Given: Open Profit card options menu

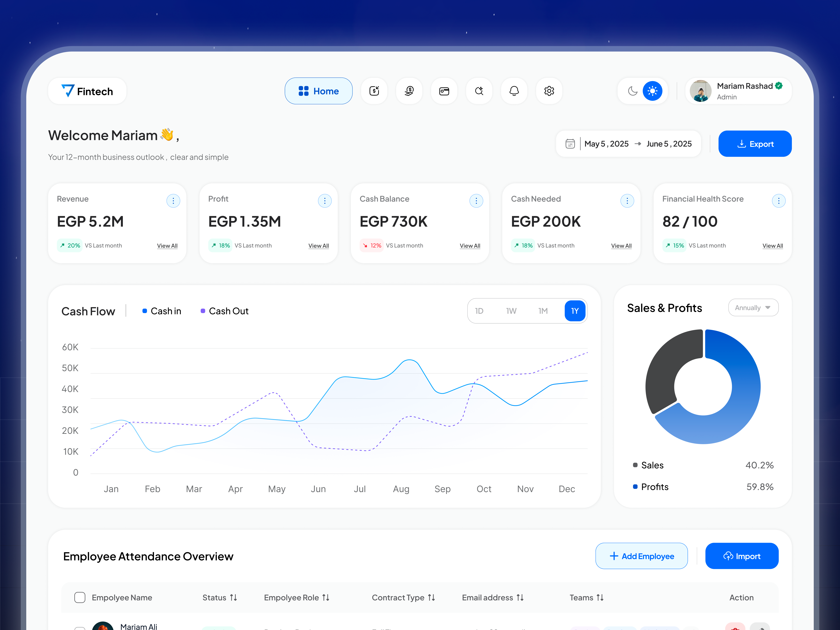Looking at the screenshot, I should (x=325, y=201).
